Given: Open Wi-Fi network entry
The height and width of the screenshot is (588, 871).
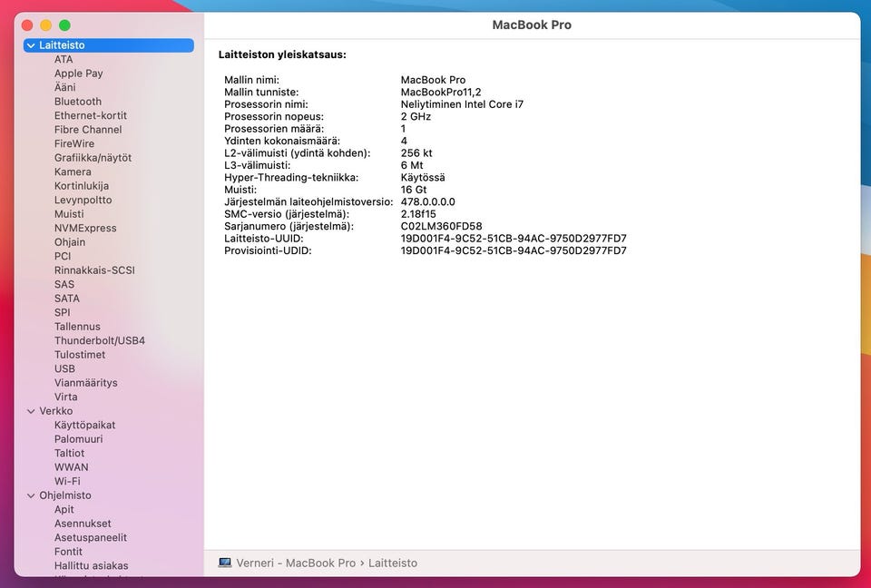Looking at the screenshot, I should [67, 481].
